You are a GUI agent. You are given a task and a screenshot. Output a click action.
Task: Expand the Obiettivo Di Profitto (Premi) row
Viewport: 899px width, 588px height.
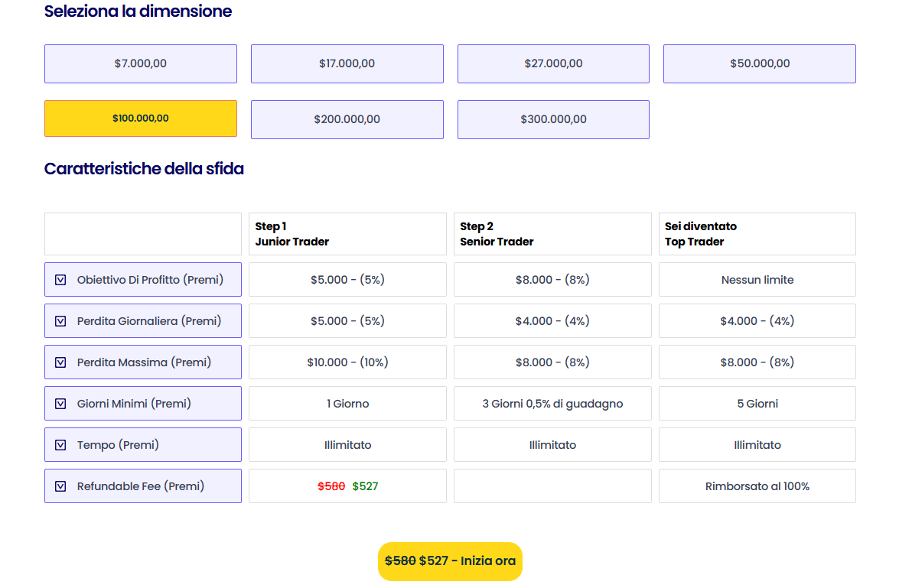point(150,280)
